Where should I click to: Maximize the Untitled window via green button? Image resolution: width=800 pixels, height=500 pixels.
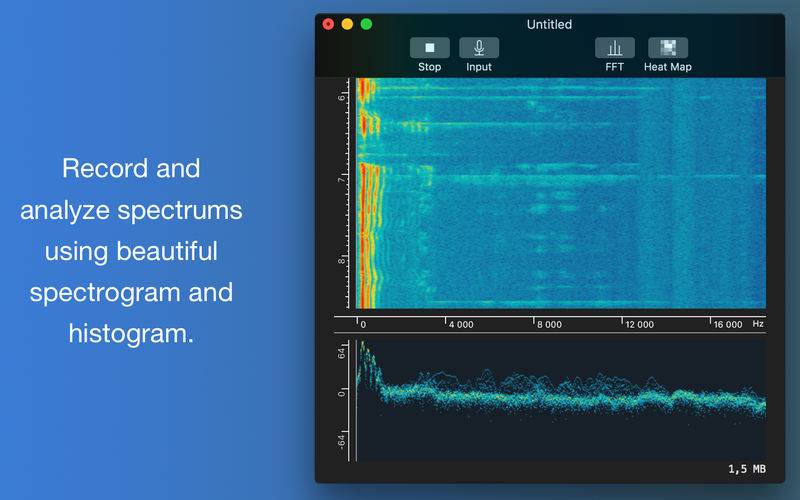(x=366, y=24)
